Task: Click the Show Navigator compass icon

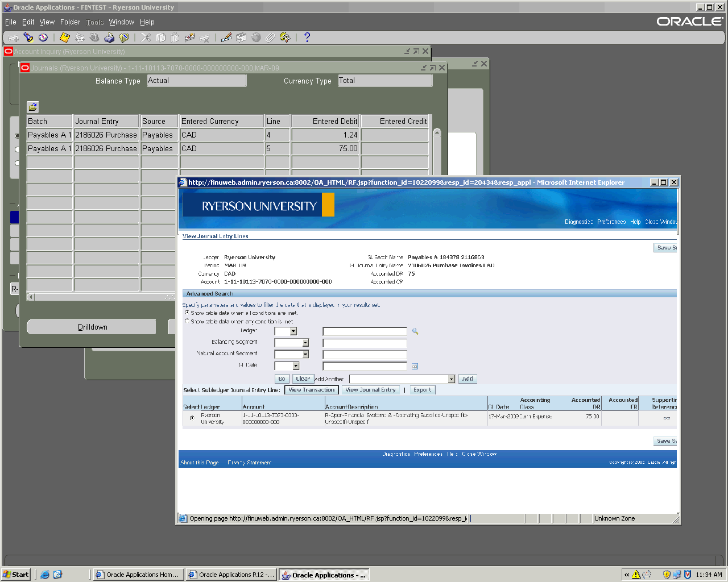Action: tap(43, 38)
